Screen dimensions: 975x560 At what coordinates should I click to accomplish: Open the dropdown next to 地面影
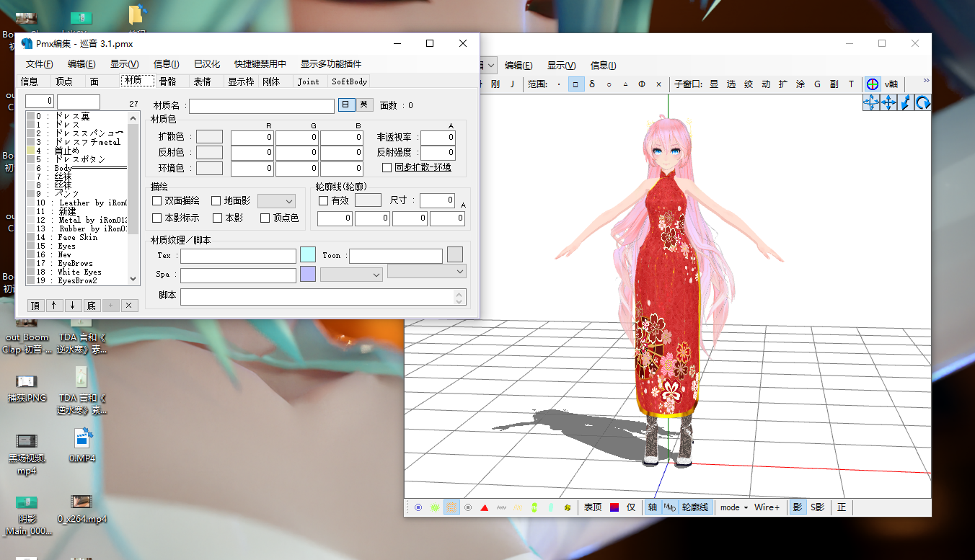pos(277,201)
